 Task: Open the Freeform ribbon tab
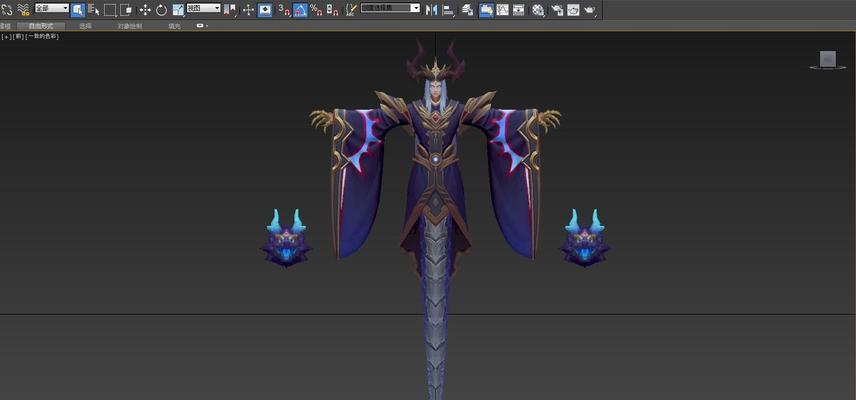(x=40, y=26)
